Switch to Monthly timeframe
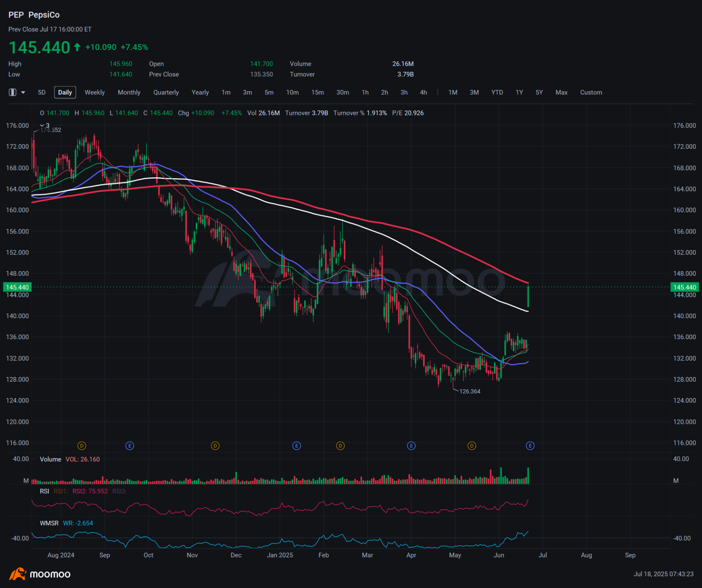The height and width of the screenshot is (588, 702). coord(129,93)
